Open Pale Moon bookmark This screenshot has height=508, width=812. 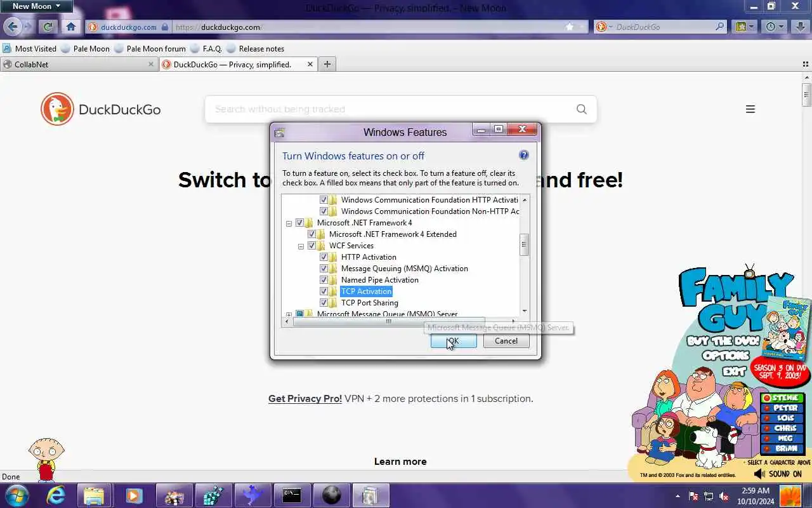(x=85, y=48)
